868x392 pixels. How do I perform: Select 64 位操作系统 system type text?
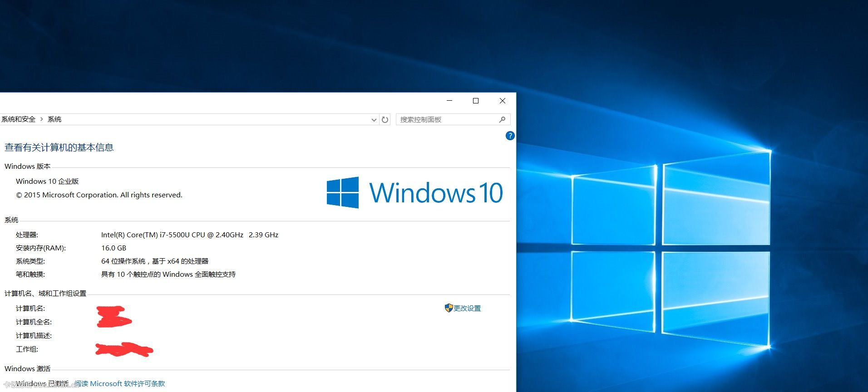click(155, 261)
